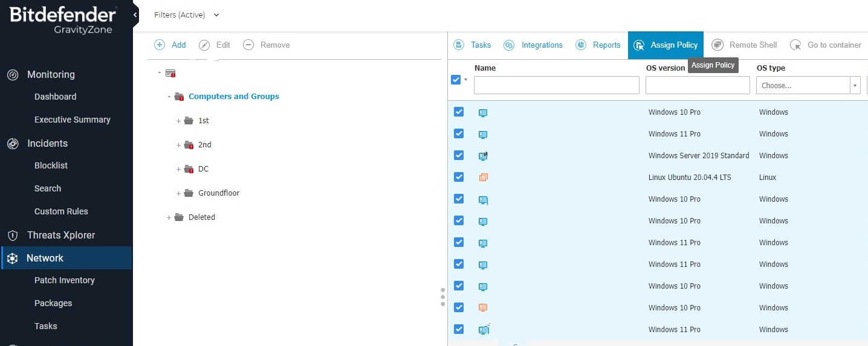Click the Network icon in sidebar
This screenshot has width=868, height=346.
[x=13, y=258]
